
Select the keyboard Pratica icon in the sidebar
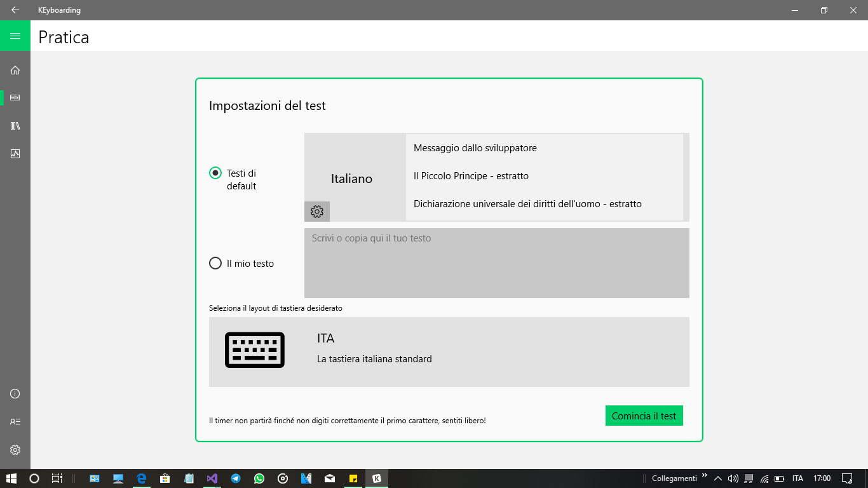[x=15, y=98]
